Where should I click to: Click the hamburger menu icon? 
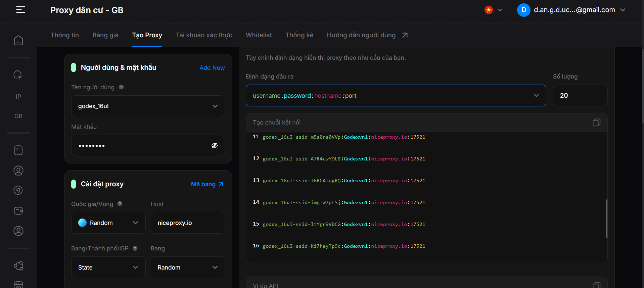[x=20, y=10]
